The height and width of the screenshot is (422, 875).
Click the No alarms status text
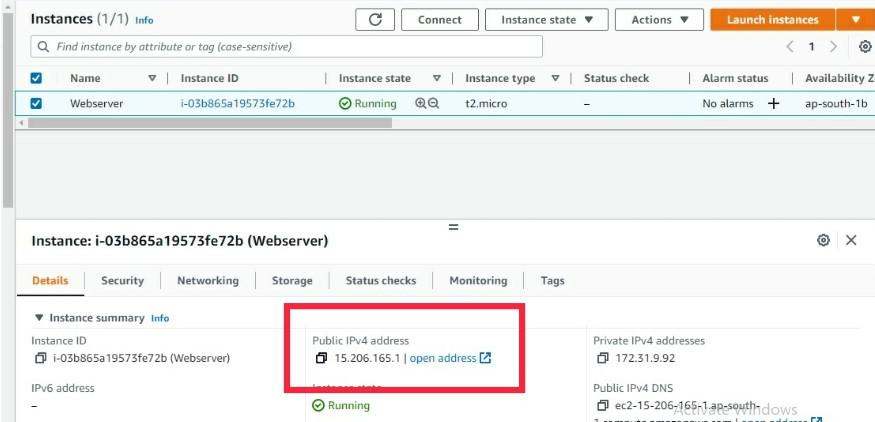pyautogui.click(x=728, y=103)
